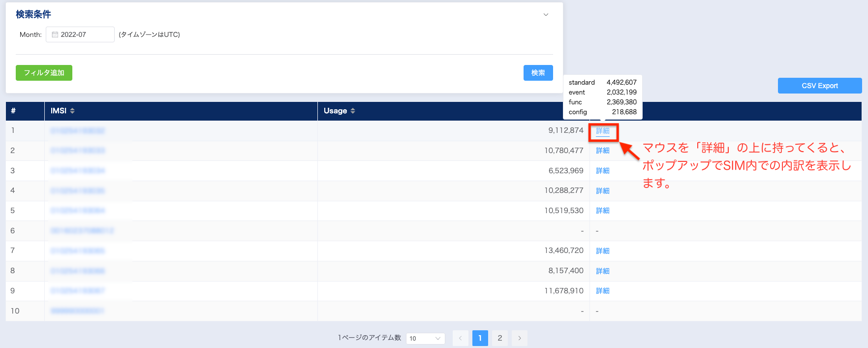868x348 pixels.
Task: Select page 1 in pagination
Action: point(480,338)
